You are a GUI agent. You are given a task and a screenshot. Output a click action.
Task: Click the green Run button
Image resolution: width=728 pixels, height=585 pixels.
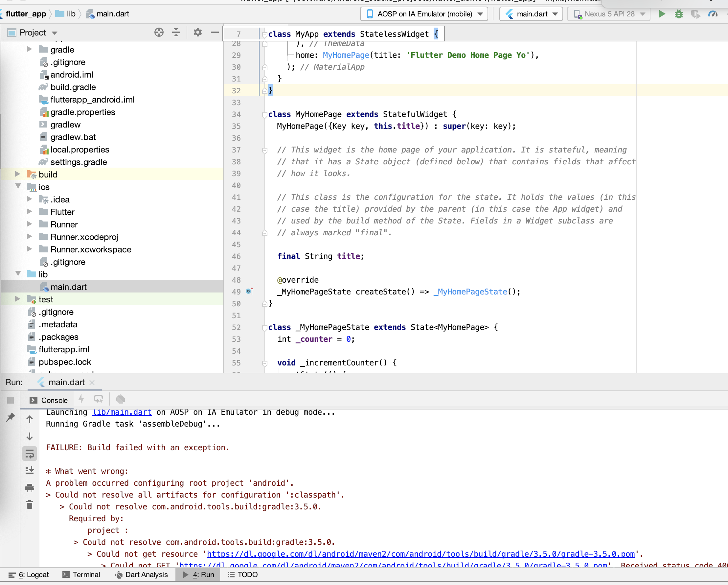point(662,14)
